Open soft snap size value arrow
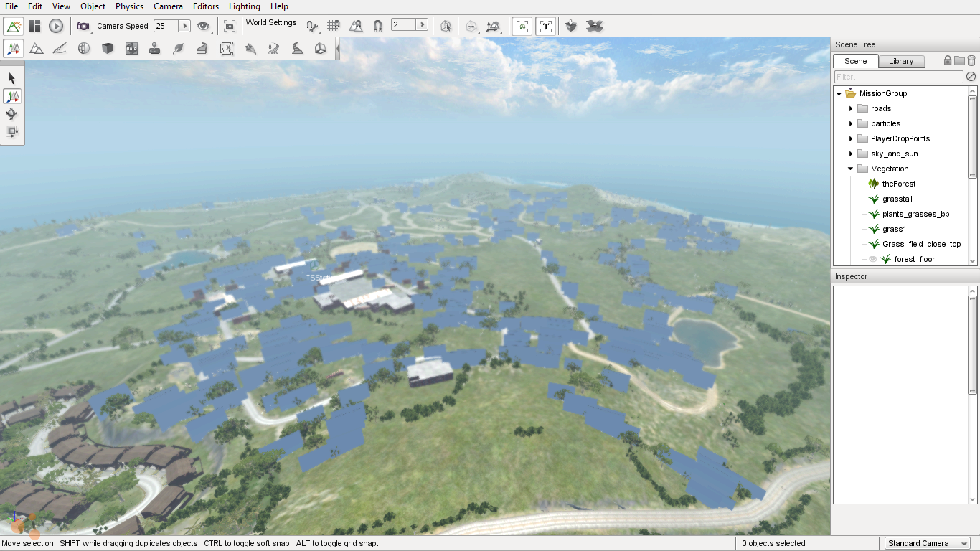 [x=422, y=25]
